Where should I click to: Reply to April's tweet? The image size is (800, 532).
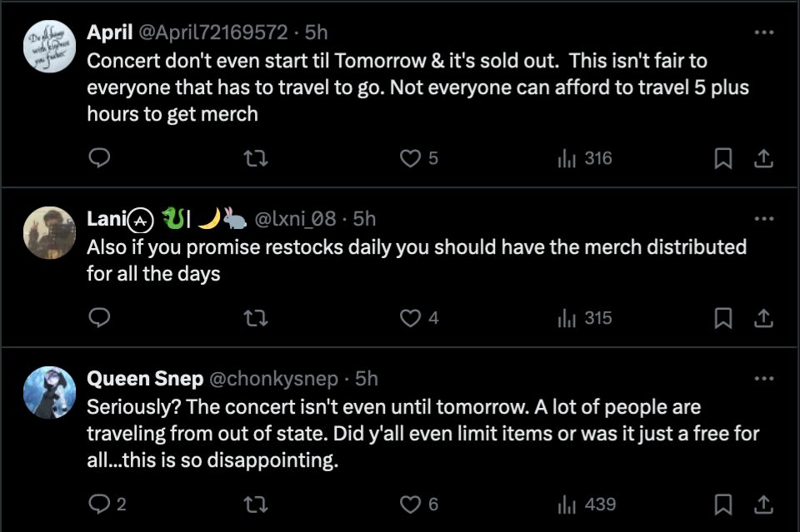(x=99, y=158)
